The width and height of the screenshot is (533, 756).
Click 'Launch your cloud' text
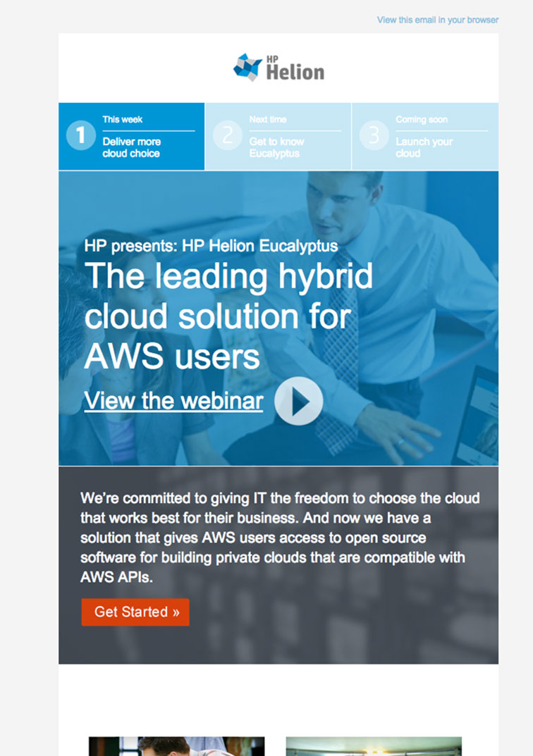(x=424, y=147)
